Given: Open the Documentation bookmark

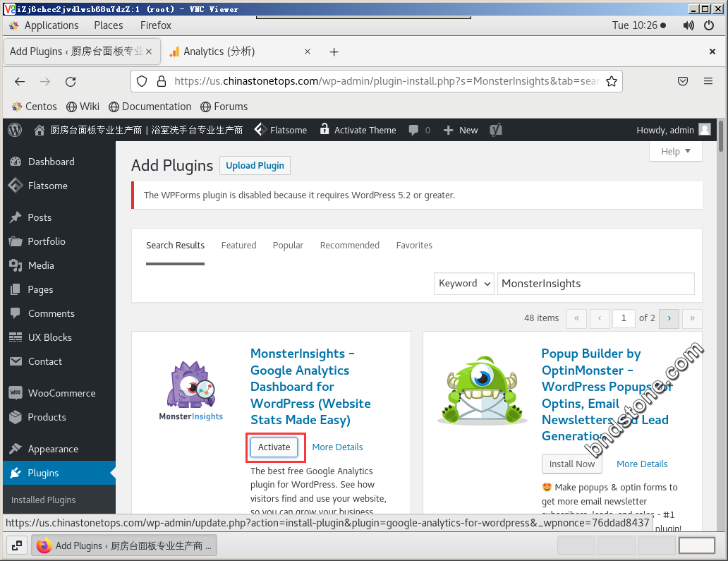Looking at the screenshot, I should pyautogui.click(x=150, y=107).
